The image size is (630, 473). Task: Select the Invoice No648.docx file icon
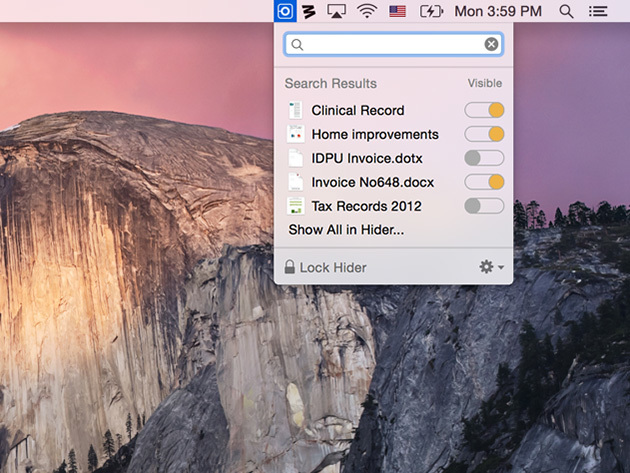click(296, 182)
